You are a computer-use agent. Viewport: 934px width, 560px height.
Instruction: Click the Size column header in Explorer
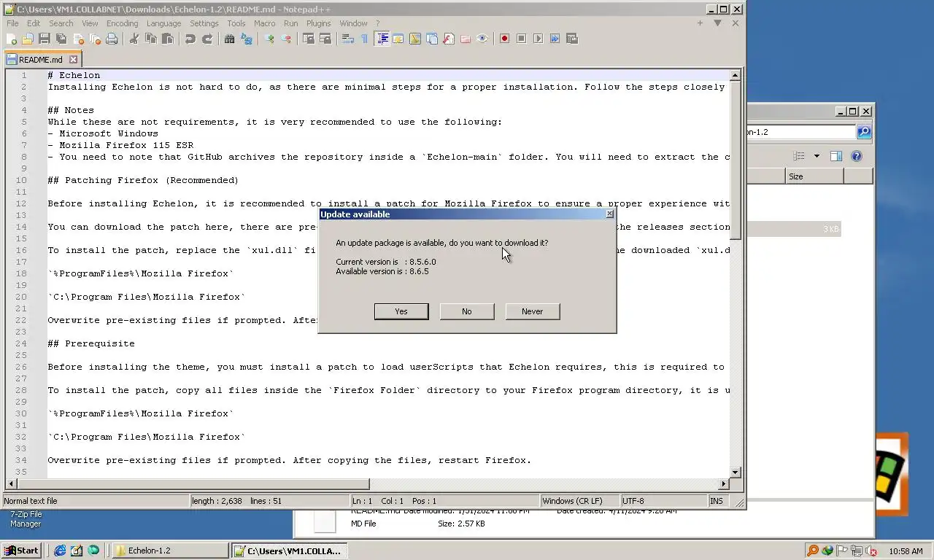coord(814,176)
